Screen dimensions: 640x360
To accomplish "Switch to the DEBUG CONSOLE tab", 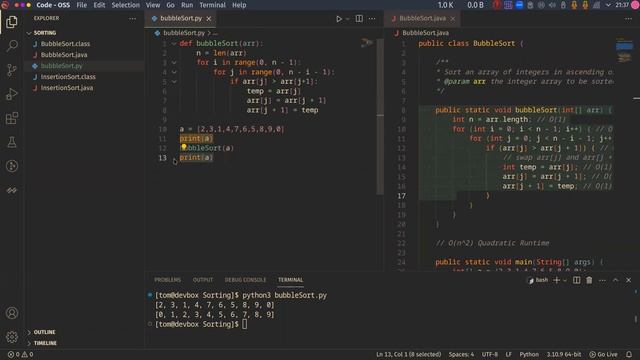I will [245, 280].
